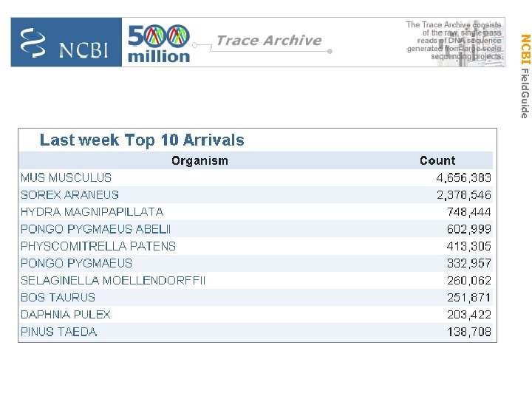Click the Trace Archive title
The height and width of the screenshot is (399, 532).
coord(268,41)
